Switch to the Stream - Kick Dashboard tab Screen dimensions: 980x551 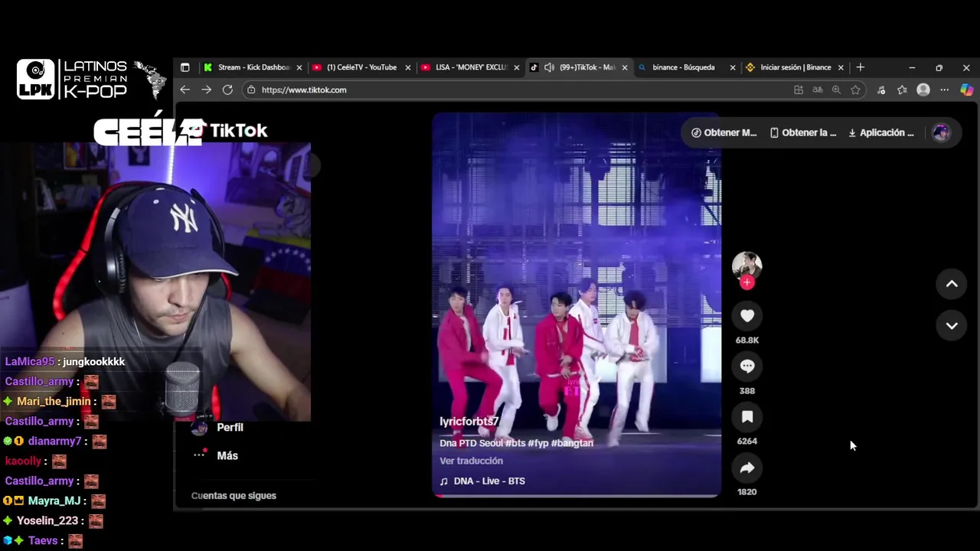[x=253, y=67]
